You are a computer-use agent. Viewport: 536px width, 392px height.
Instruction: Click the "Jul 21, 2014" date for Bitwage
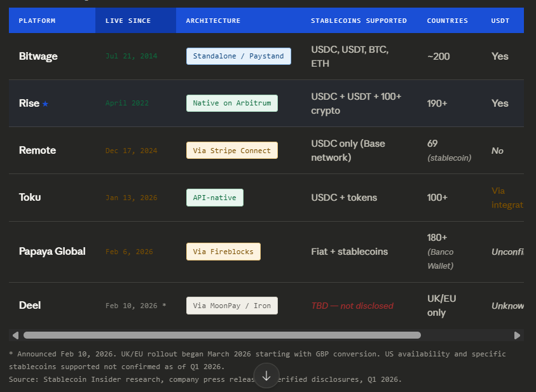pyautogui.click(x=131, y=56)
